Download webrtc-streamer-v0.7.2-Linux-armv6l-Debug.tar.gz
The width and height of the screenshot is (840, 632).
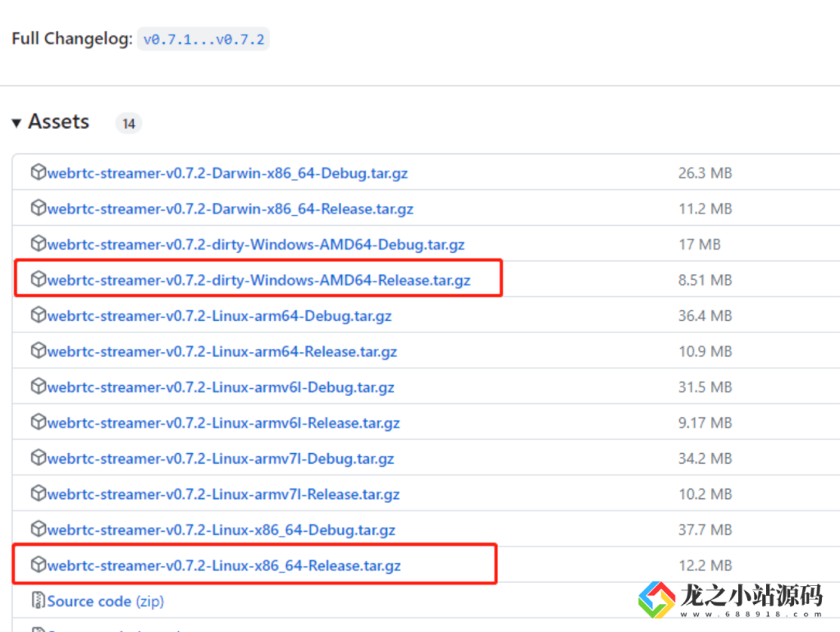pos(221,387)
